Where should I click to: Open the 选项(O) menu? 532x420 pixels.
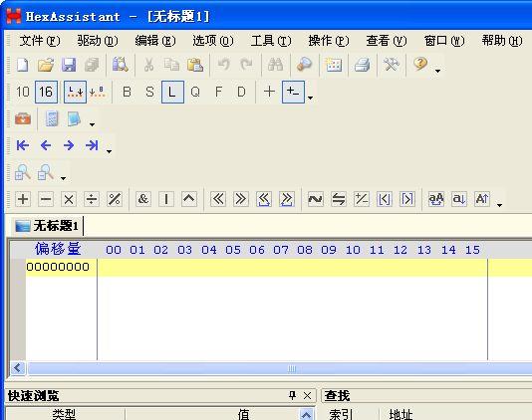[213, 41]
